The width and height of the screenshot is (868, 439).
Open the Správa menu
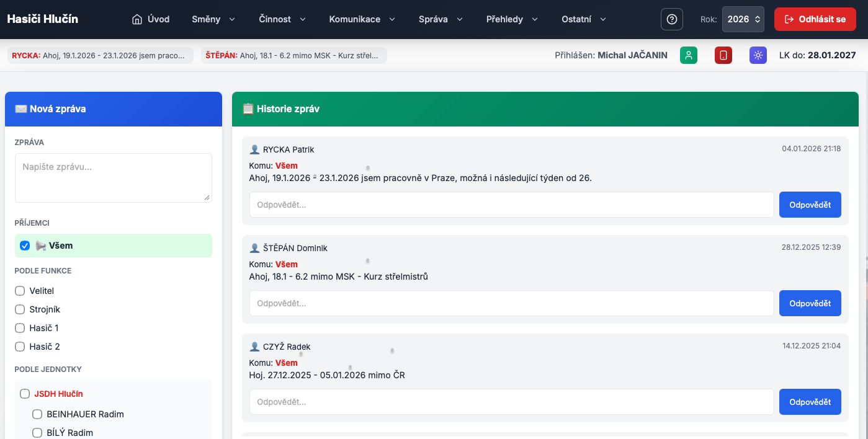click(441, 19)
